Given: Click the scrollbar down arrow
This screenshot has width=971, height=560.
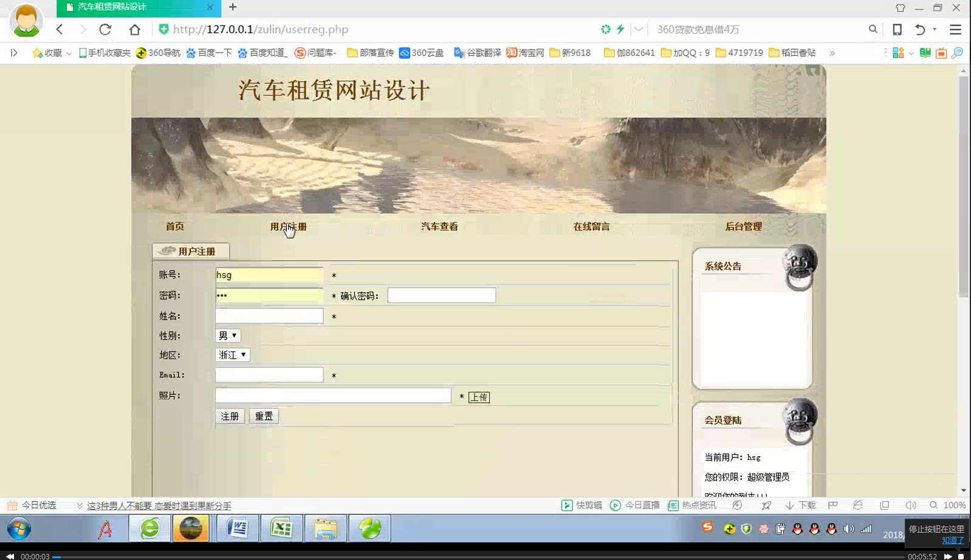Looking at the screenshot, I should [964, 491].
